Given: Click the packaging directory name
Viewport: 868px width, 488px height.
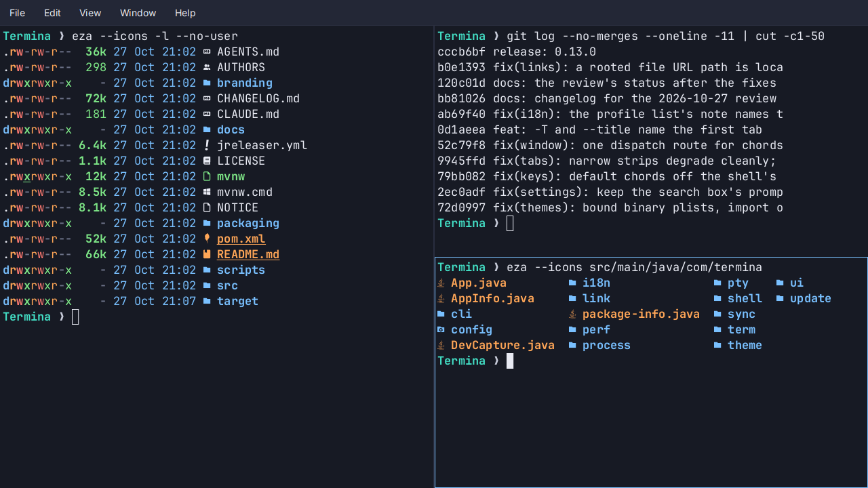Looking at the screenshot, I should (x=248, y=224).
